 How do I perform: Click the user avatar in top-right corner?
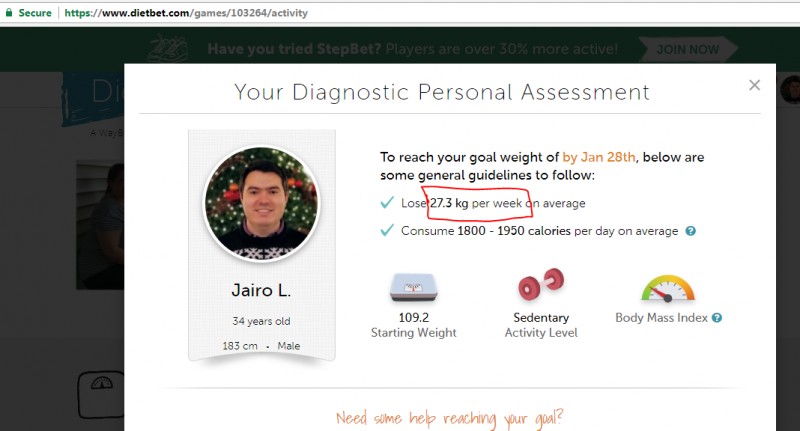coord(791,90)
